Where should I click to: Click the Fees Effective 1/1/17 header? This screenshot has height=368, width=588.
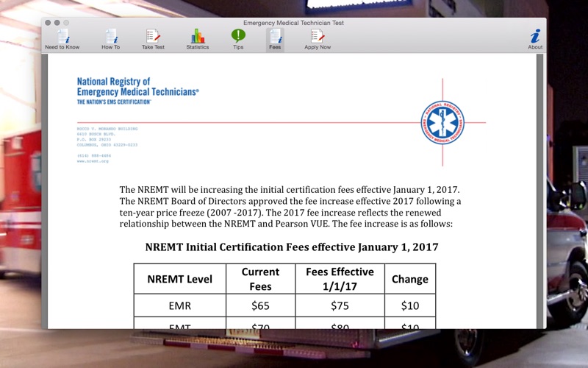[x=340, y=279]
